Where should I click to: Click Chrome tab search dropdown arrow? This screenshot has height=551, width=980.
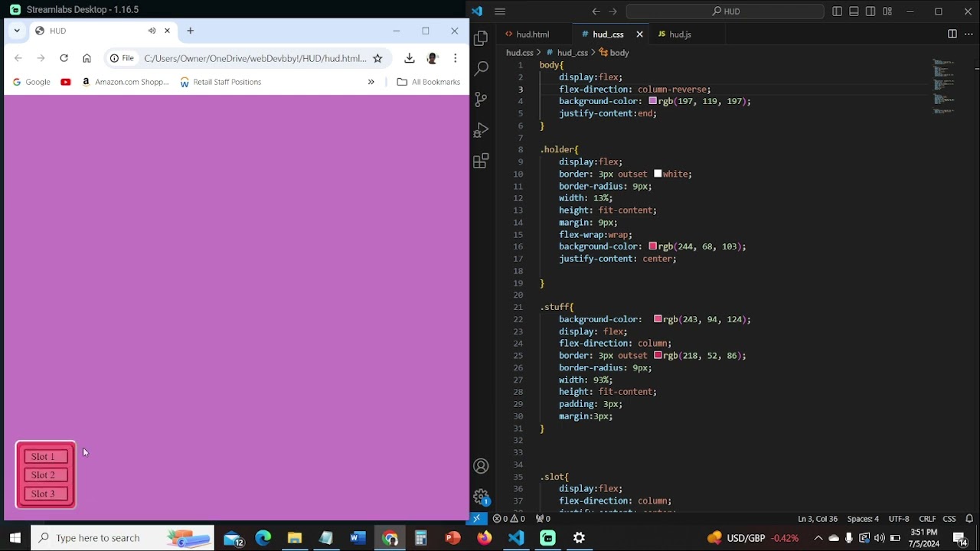point(17,31)
